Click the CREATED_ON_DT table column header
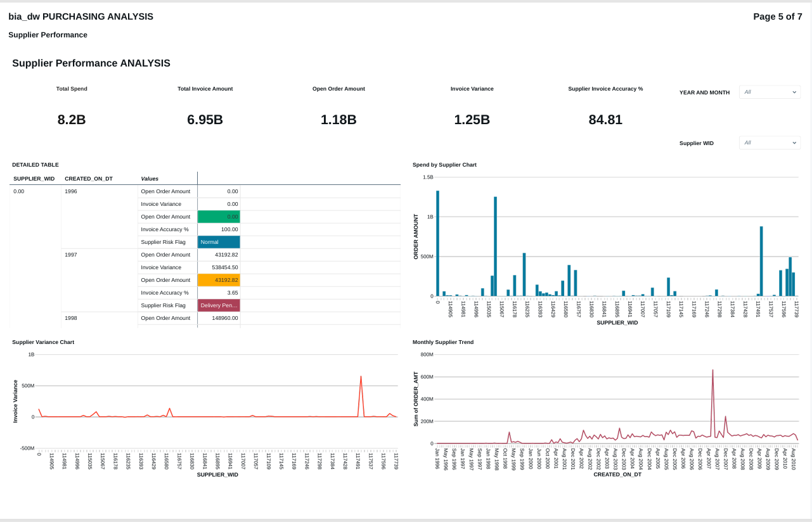The image size is (812, 522). pos(89,179)
